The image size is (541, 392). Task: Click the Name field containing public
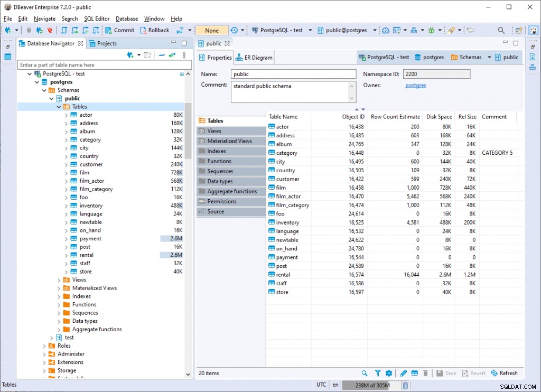pos(294,74)
